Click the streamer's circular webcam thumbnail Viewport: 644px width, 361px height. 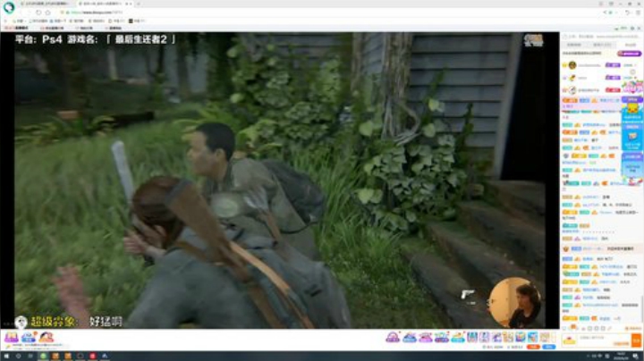click(514, 302)
